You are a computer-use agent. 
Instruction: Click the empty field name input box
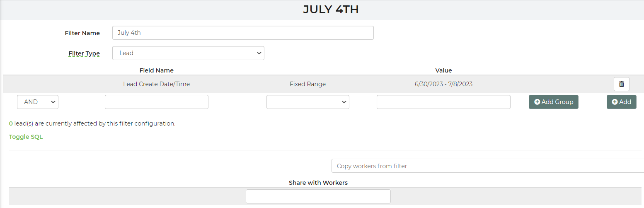point(157,102)
